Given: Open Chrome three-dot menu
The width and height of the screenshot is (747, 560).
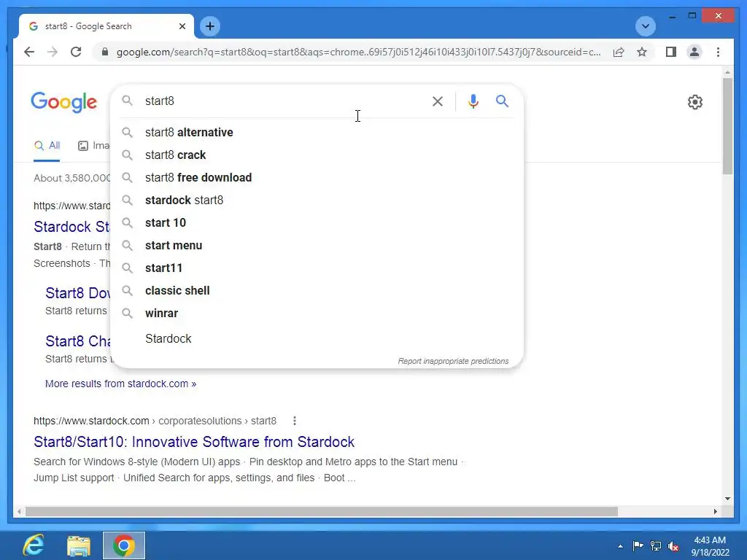Looking at the screenshot, I should pos(718,52).
